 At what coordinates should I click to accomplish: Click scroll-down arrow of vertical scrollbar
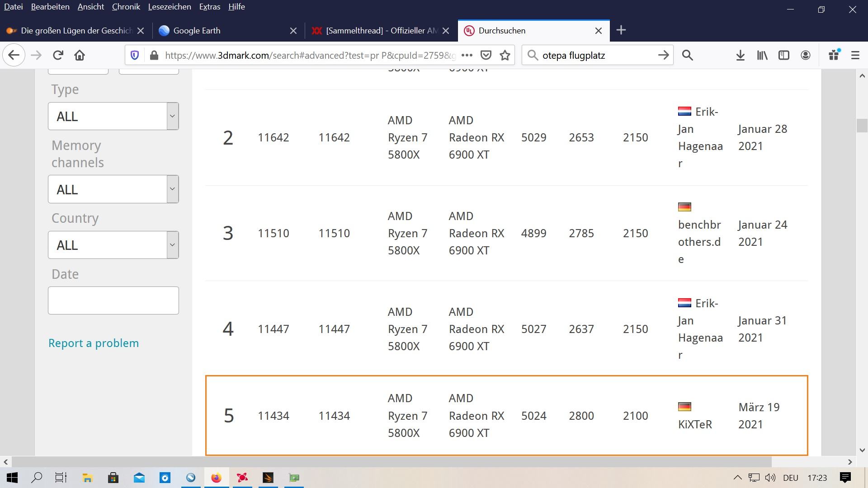862,450
